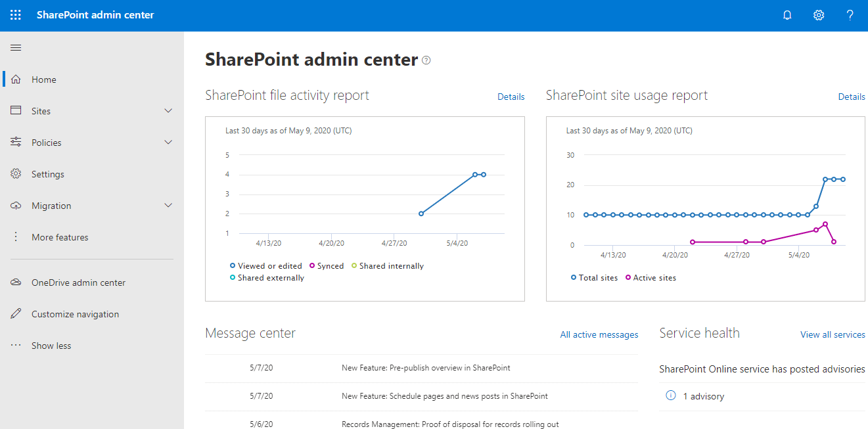Expand the Sites navigation group

(168, 111)
